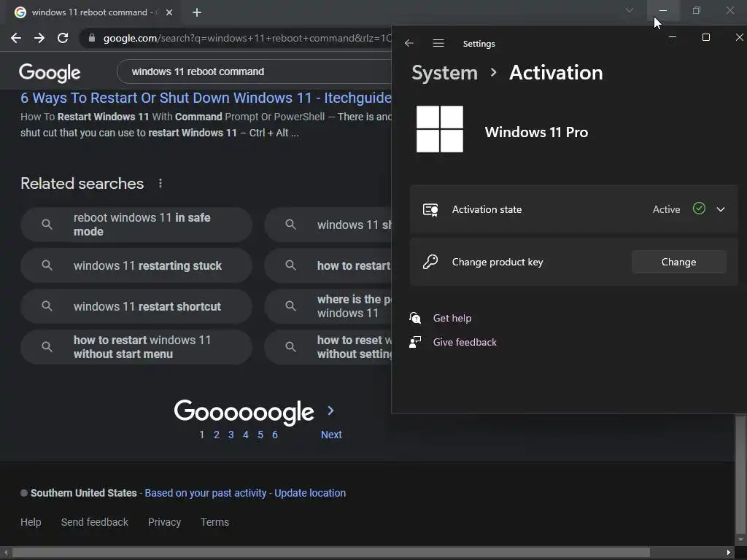Search windows 11 restarting stuck suggestion

136,265
